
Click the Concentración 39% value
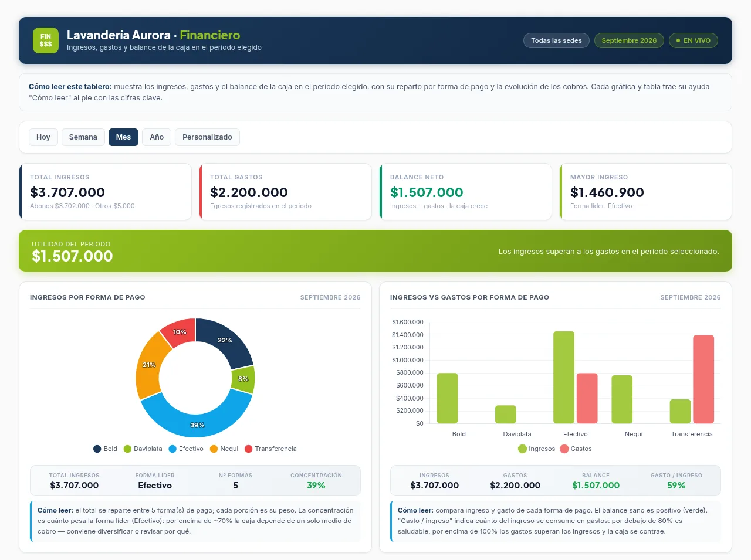(x=316, y=486)
